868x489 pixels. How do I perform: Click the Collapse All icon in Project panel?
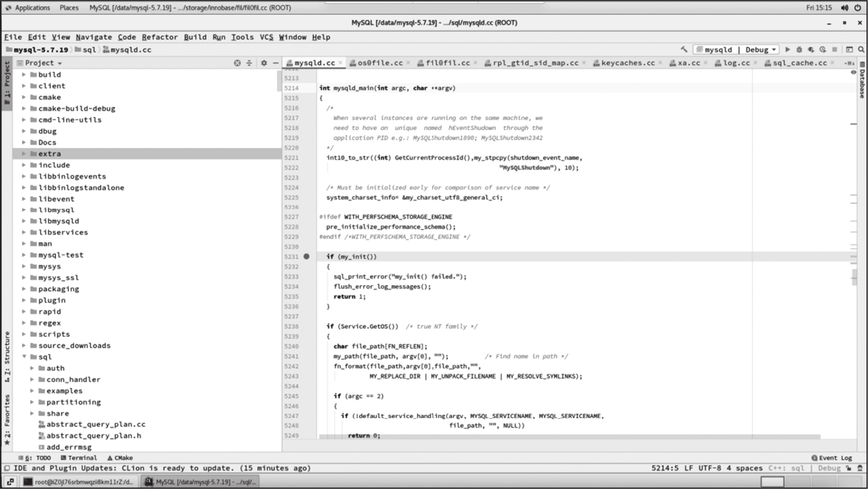tap(249, 63)
